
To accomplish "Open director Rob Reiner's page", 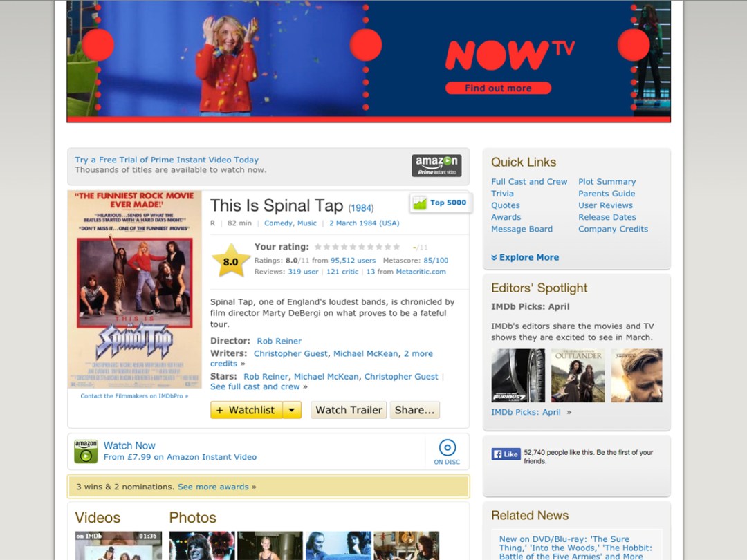I will pos(279,341).
